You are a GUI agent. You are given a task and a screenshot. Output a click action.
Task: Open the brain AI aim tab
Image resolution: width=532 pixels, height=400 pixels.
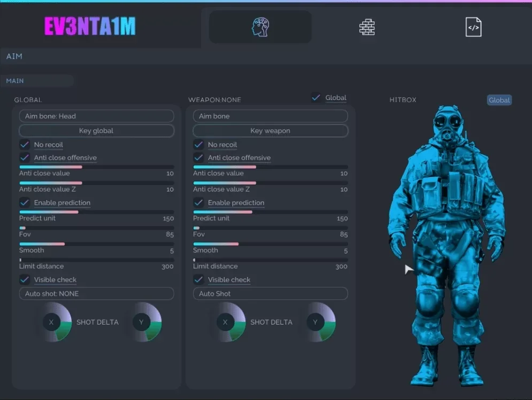(x=260, y=27)
